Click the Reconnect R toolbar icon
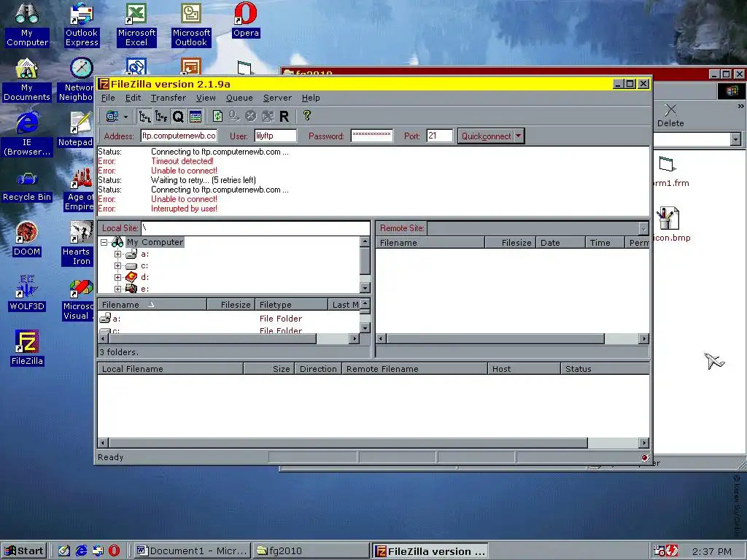 pyautogui.click(x=284, y=116)
